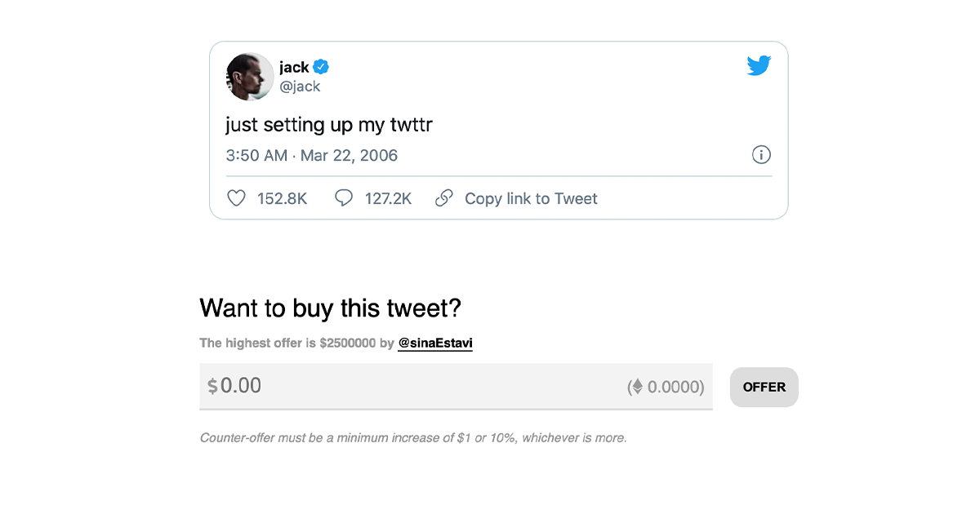Viewport: 980px width, 514px height.
Task: Like the tweet with the heart icon
Action: [236, 198]
